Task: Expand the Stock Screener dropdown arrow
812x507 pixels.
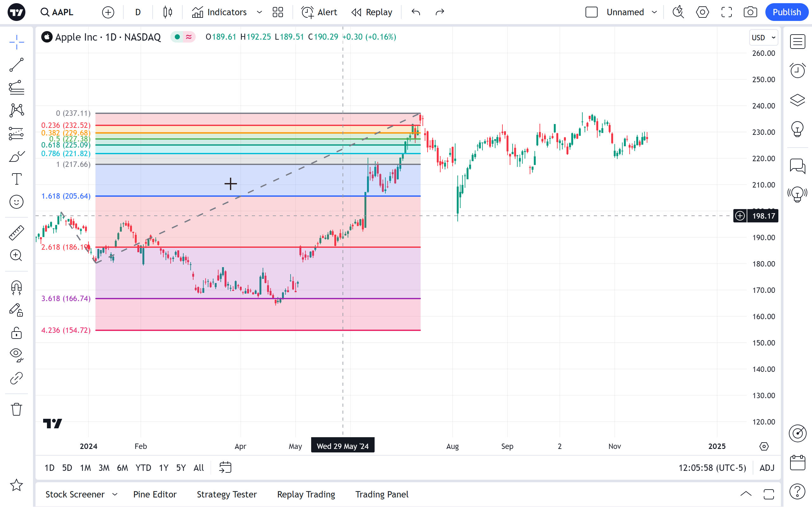Action: pyautogui.click(x=115, y=495)
